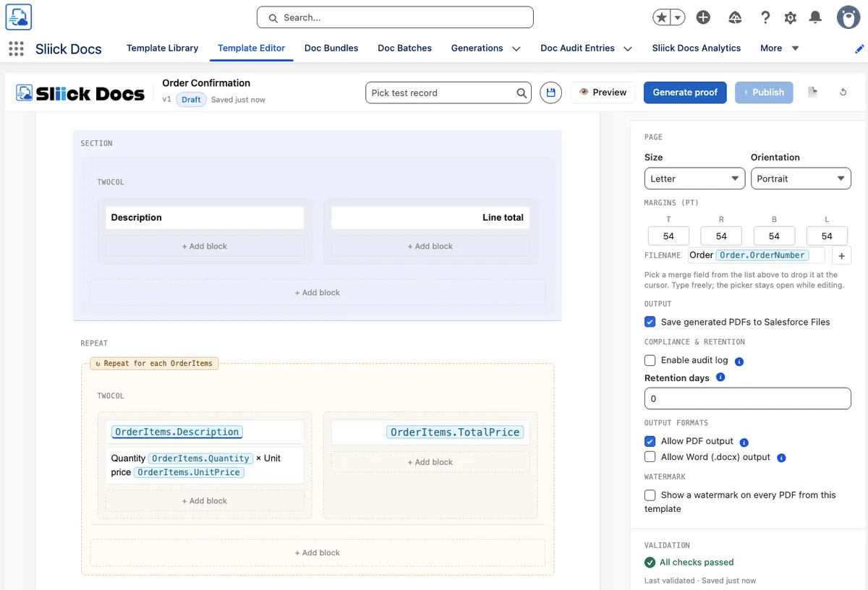The image size is (868, 590).
Task: Open the Doc Bundles tab
Action: tap(331, 48)
